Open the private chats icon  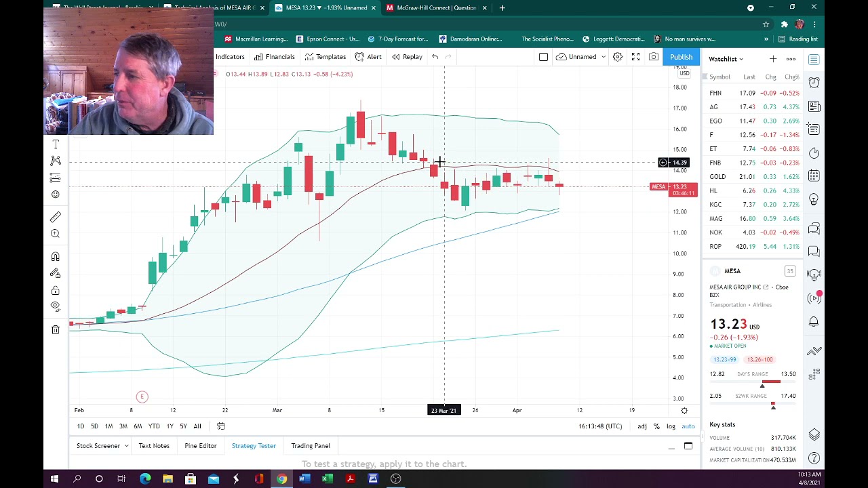point(814,251)
